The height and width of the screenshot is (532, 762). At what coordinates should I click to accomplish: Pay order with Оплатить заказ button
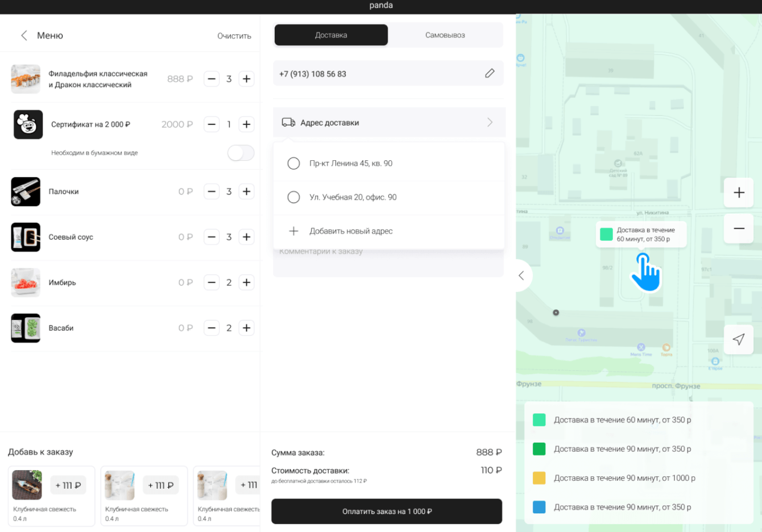pos(387,511)
